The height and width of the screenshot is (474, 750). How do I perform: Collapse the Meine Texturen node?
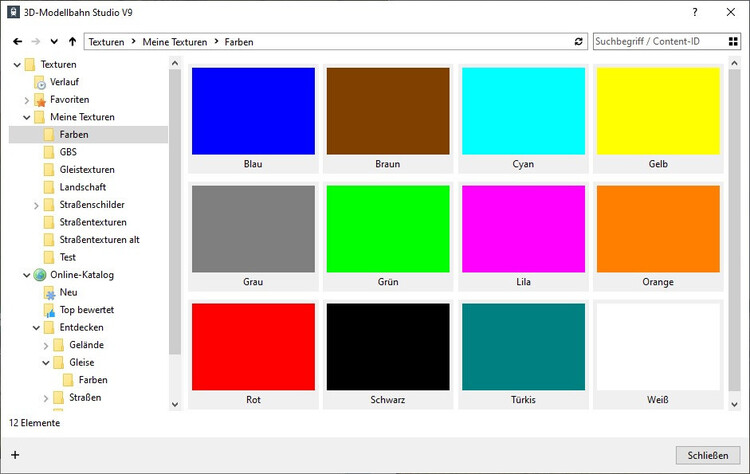pos(27,117)
